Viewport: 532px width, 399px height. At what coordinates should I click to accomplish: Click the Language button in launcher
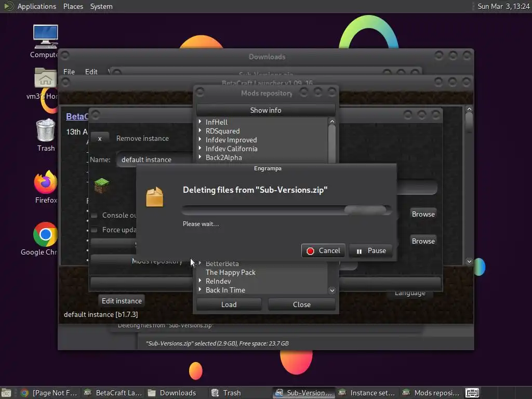[x=410, y=293]
